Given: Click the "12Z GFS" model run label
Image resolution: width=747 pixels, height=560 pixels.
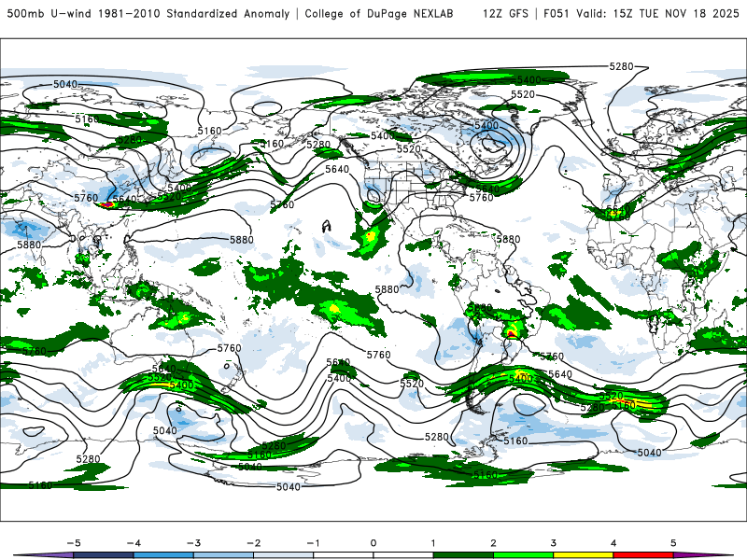Looking at the screenshot, I should coord(505,13).
